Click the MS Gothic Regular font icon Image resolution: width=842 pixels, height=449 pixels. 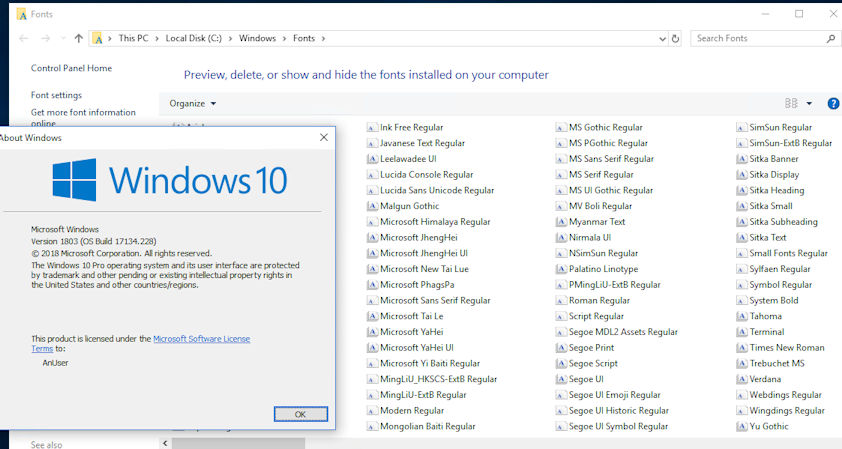561,128
